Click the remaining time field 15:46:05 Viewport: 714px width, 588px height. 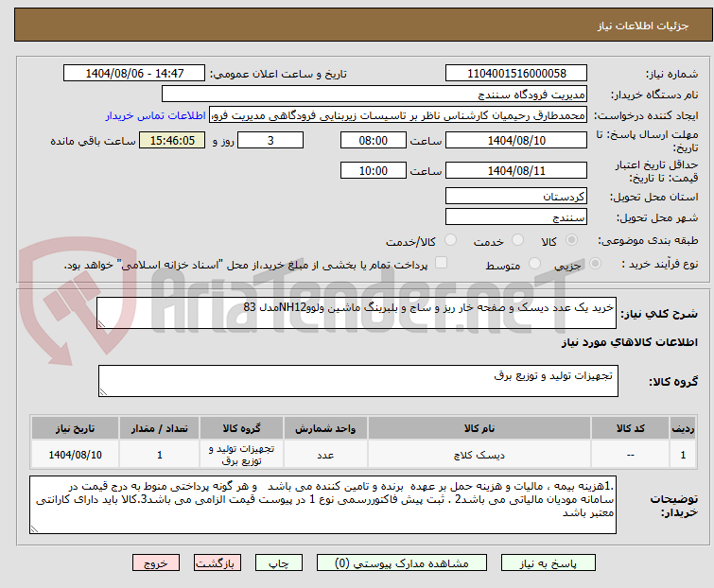[x=172, y=140]
